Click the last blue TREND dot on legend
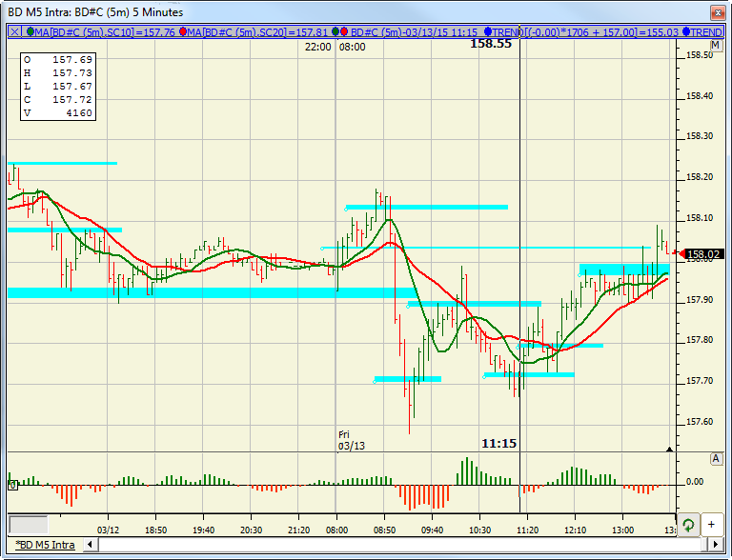The width and height of the screenshot is (732, 560). coord(686,31)
